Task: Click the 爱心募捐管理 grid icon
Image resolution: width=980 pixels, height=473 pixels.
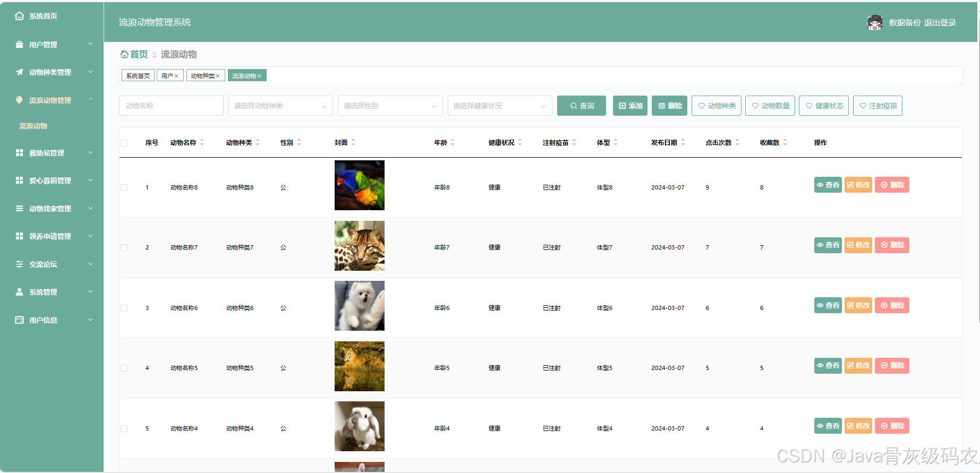Action: (x=20, y=180)
